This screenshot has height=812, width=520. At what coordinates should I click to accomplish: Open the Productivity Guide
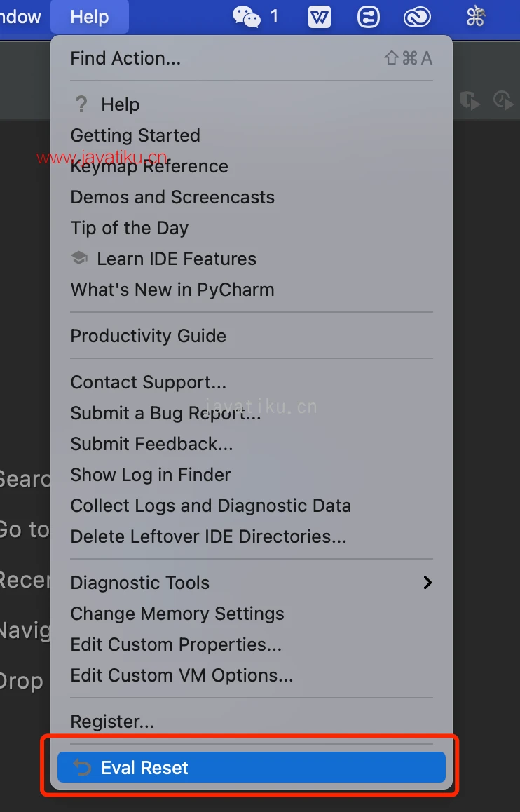148,336
